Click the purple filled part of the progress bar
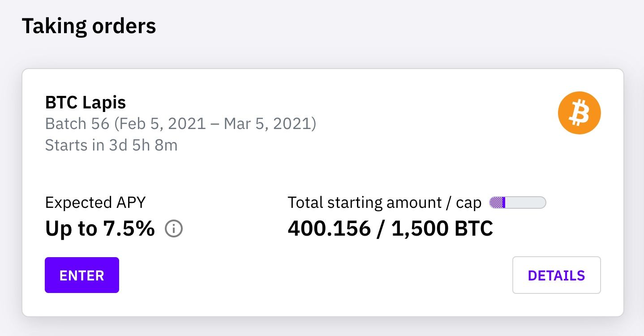Image resolution: width=644 pixels, height=336 pixels. click(x=498, y=202)
